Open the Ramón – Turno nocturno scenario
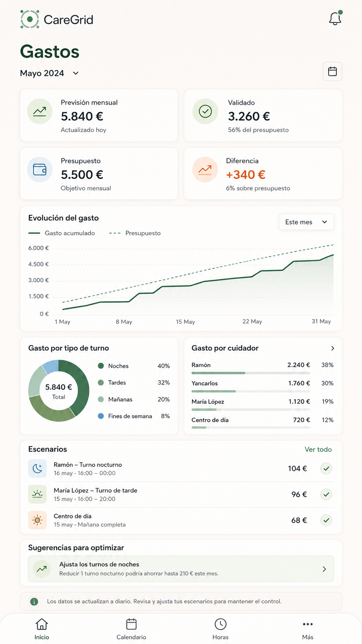This screenshot has width=362, height=644. point(88,465)
